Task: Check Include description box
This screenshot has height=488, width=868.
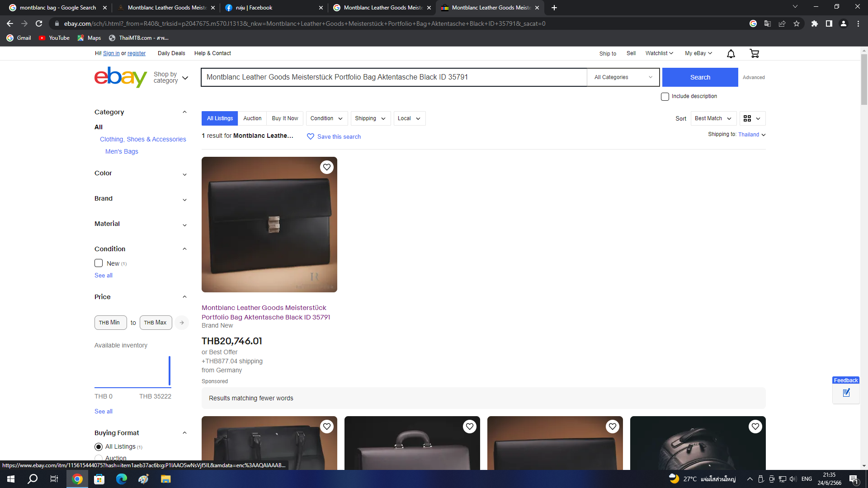Action: point(665,97)
